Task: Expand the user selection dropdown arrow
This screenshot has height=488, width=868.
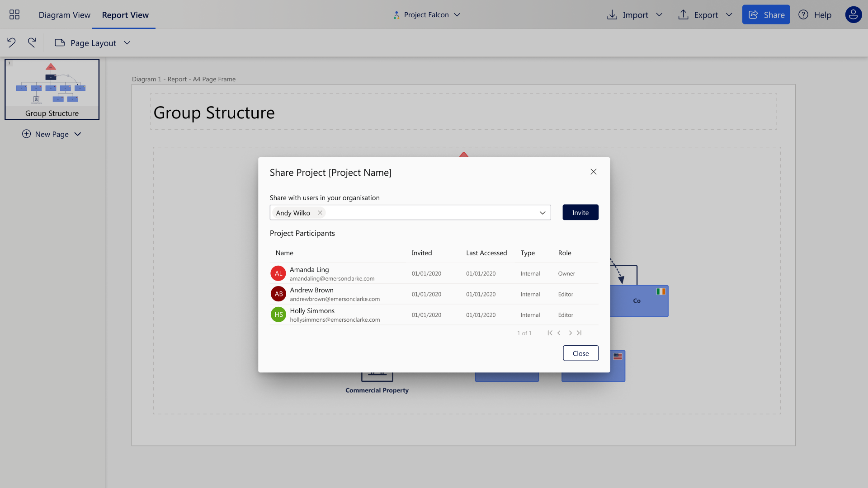Action: (x=542, y=213)
